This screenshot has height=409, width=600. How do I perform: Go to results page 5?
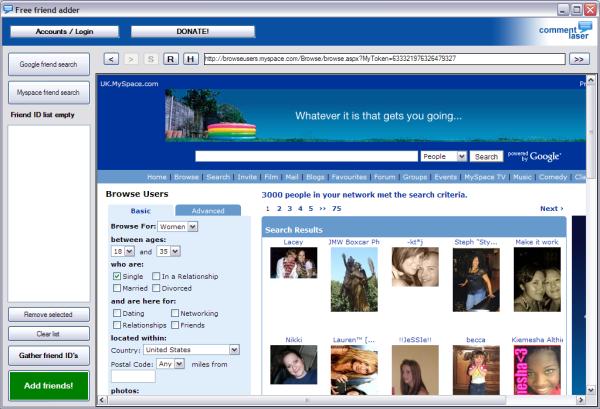(x=311, y=209)
